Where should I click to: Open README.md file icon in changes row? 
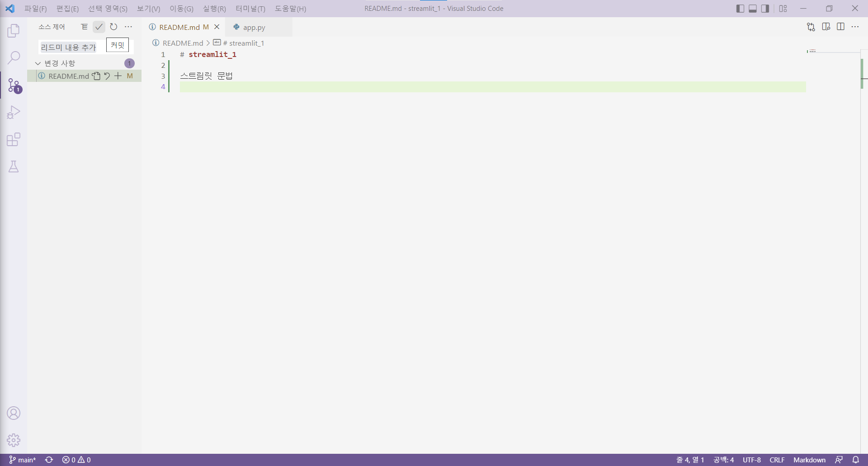pyautogui.click(x=96, y=76)
